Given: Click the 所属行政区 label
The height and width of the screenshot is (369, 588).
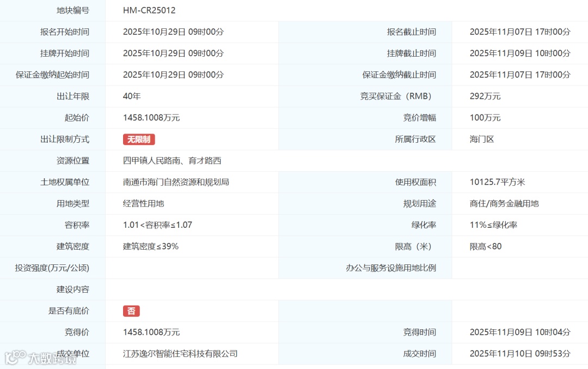Looking at the screenshot, I should (x=415, y=140).
